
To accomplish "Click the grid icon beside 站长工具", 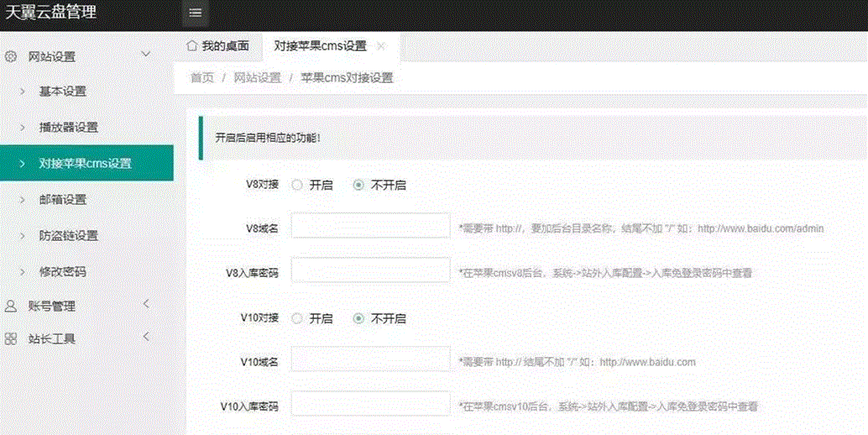I will click(11, 338).
